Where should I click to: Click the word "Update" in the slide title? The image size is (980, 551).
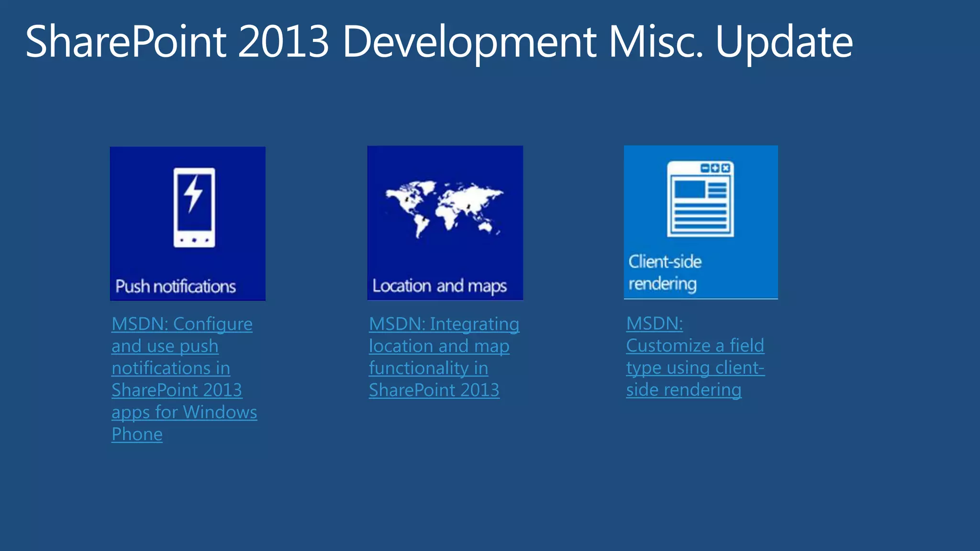tap(784, 43)
